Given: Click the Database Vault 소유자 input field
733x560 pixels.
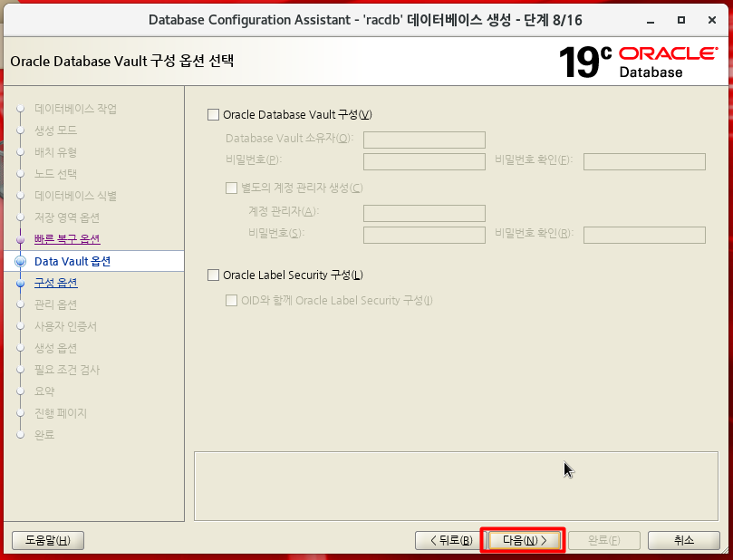Looking at the screenshot, I should pyautogui.click(x=424, y=140).
